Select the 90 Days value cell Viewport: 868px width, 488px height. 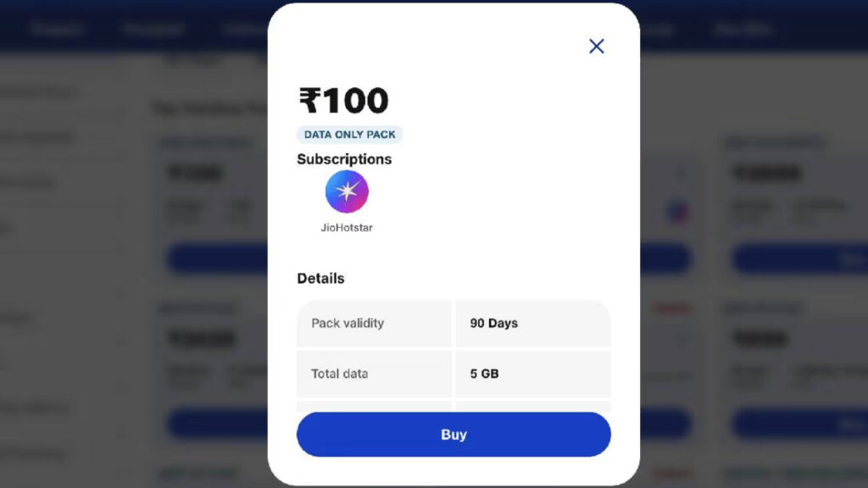533,324
